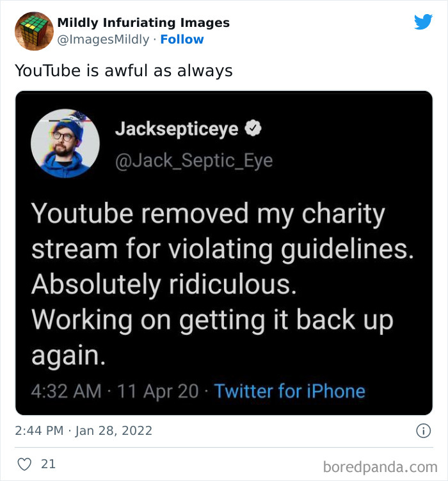448x481 pixels.
Task: Open the 2:44 PM Jan 28, 2022 timestamp
Action: 83,430
